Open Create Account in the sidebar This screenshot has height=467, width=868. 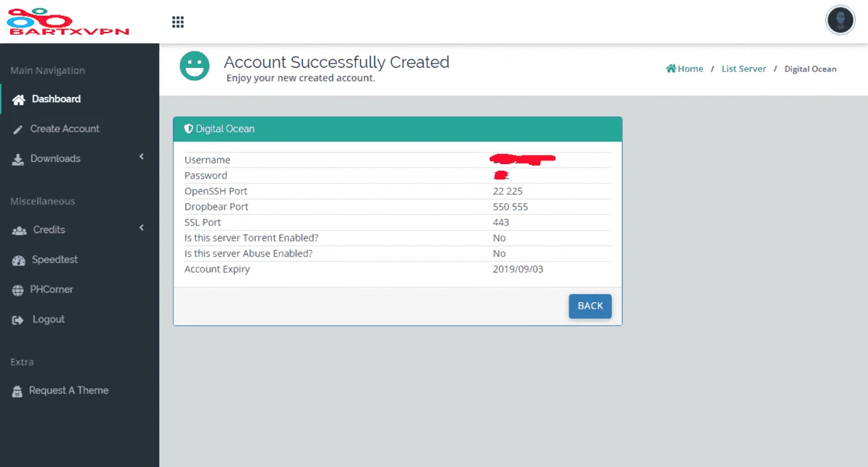click(x=65, y=129)
